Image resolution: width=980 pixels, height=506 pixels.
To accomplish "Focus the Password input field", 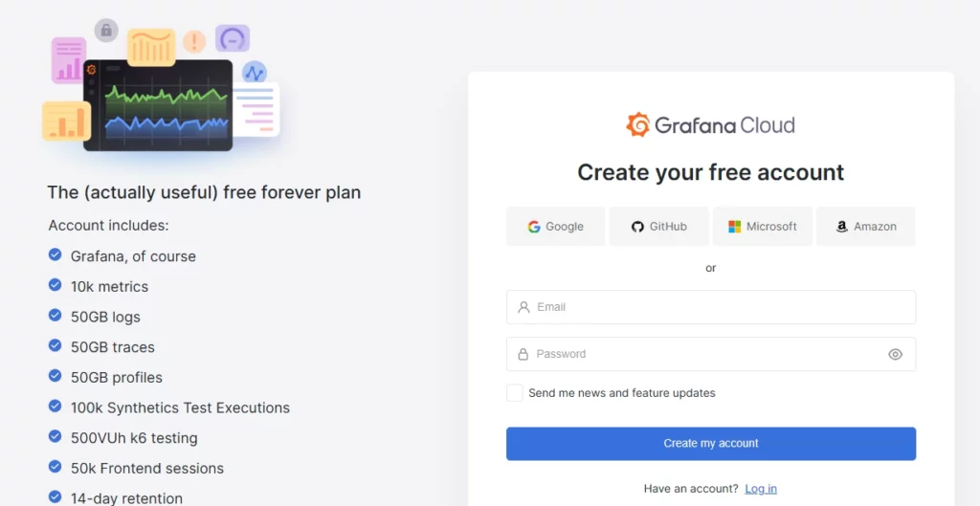I will coord(711,354).
